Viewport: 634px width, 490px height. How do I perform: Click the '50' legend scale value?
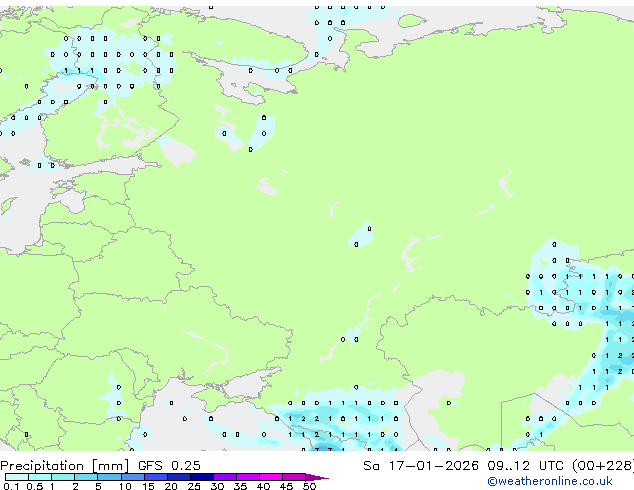pyautogui.click(x=309, y=486)
